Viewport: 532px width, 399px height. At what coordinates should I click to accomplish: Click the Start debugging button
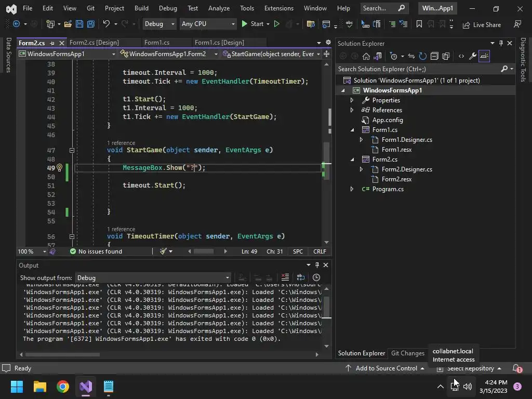tap(253, 24)
